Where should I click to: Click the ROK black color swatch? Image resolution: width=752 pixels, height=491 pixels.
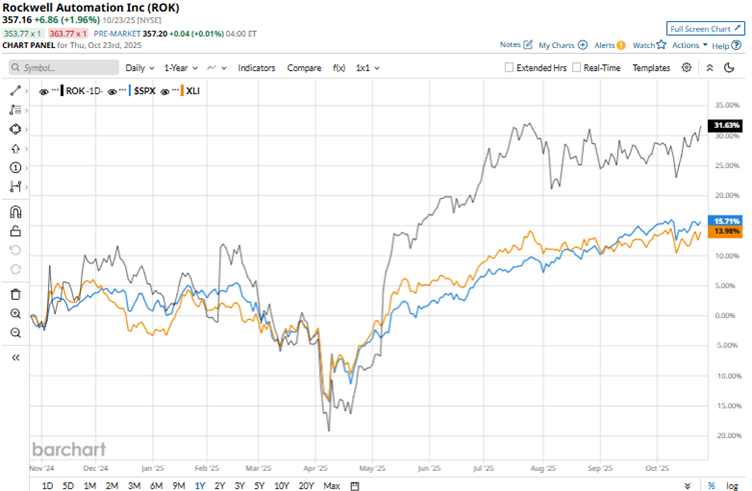[x=62, y=91]
